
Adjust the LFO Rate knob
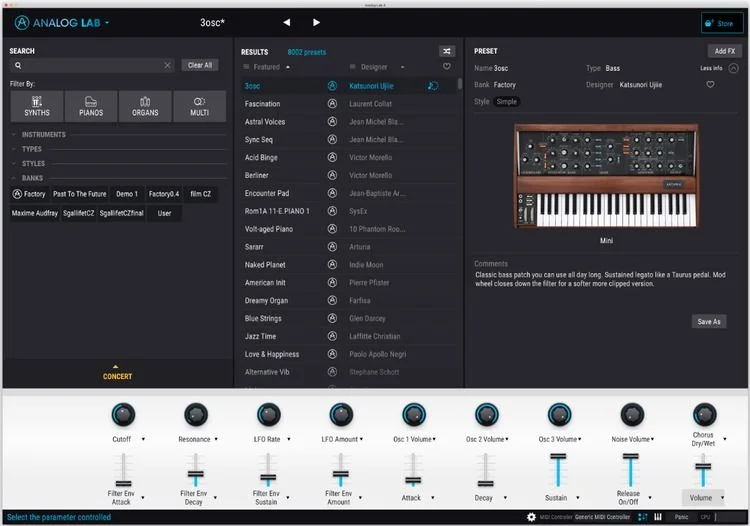(268, 415)
